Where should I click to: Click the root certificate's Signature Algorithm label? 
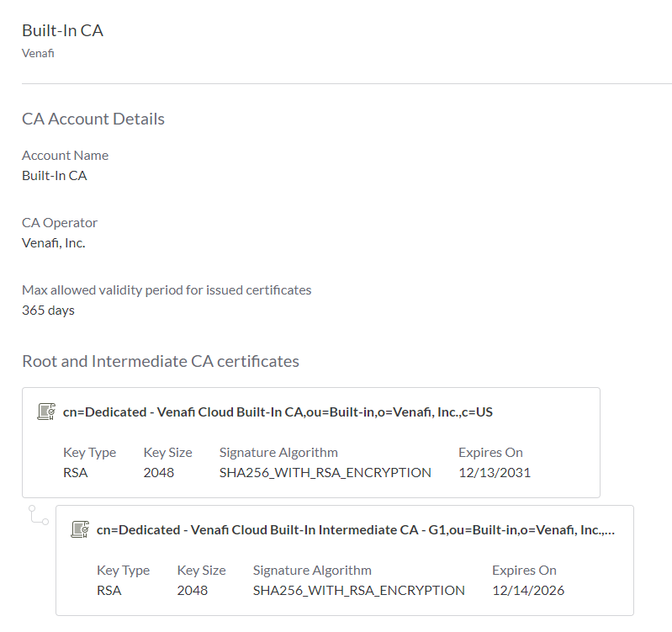point(278,453)
